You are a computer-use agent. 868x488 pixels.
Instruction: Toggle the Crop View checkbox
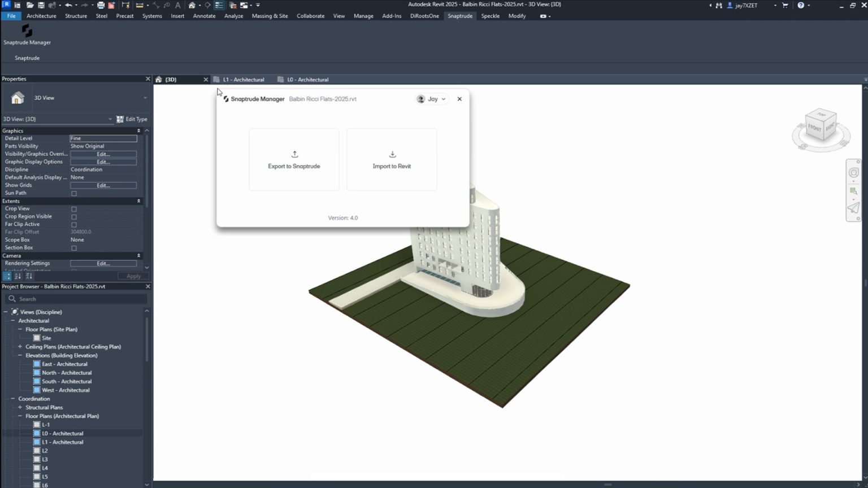74,209
